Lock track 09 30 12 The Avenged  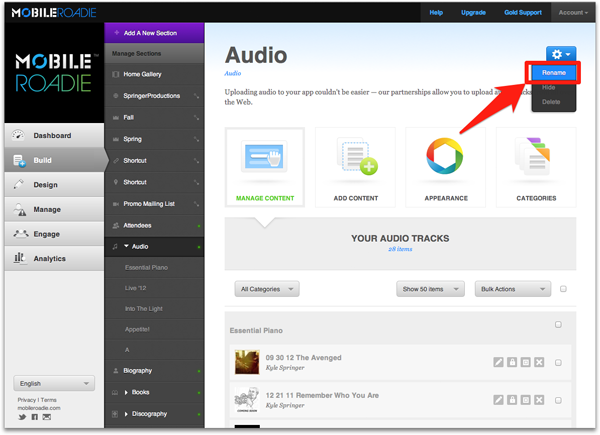coord(512,363)
